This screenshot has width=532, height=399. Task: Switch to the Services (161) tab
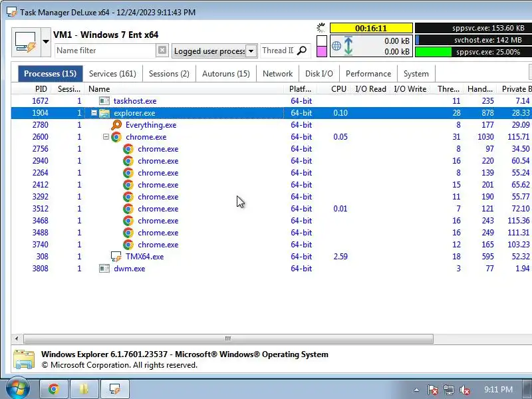pyautogui.click(x=112, y=74)
